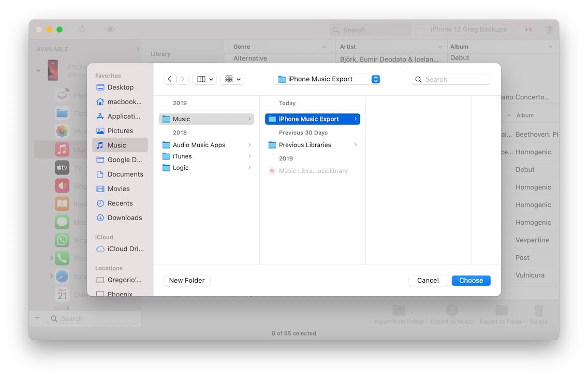Click the iPhone 12 Greg Backups button
Viewport: 588px width, 378px height.
point(465,29)
